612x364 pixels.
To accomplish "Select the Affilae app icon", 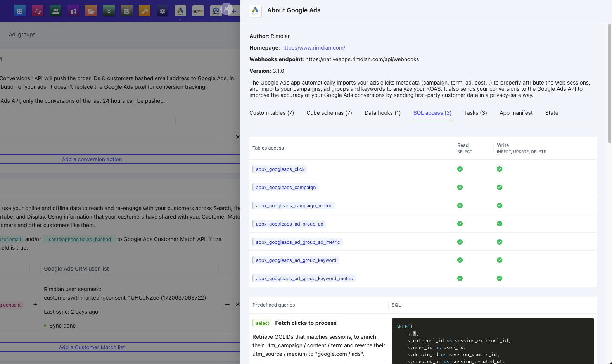I will [x=198, y=11].
